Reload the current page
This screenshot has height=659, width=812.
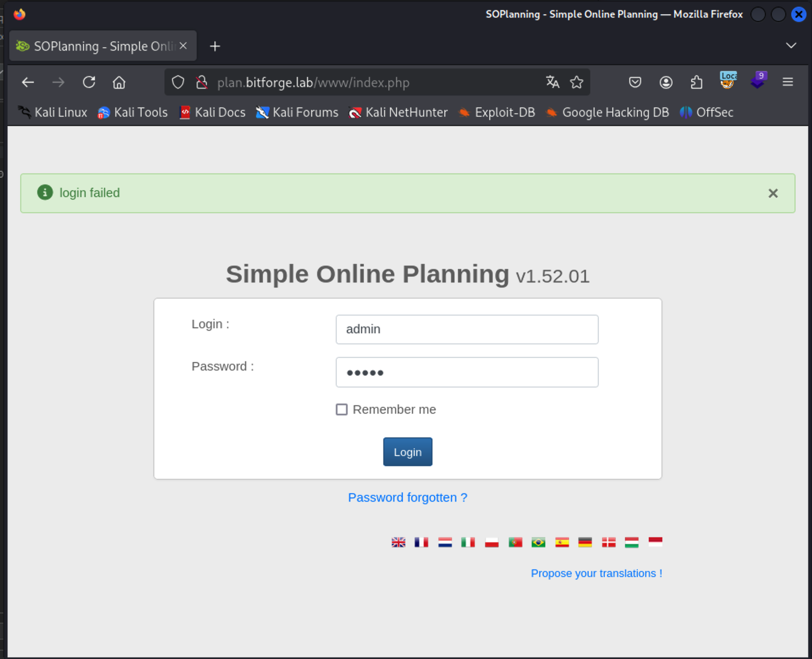pyautogui.click(x=89, y=82)
